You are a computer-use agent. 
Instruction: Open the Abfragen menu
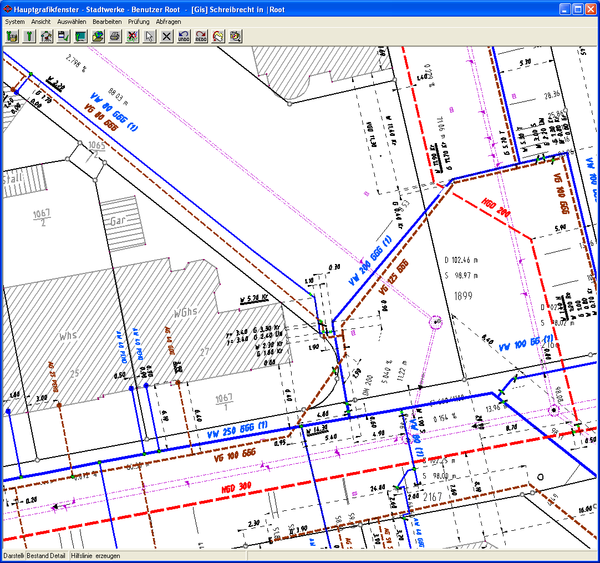point(168,21)
